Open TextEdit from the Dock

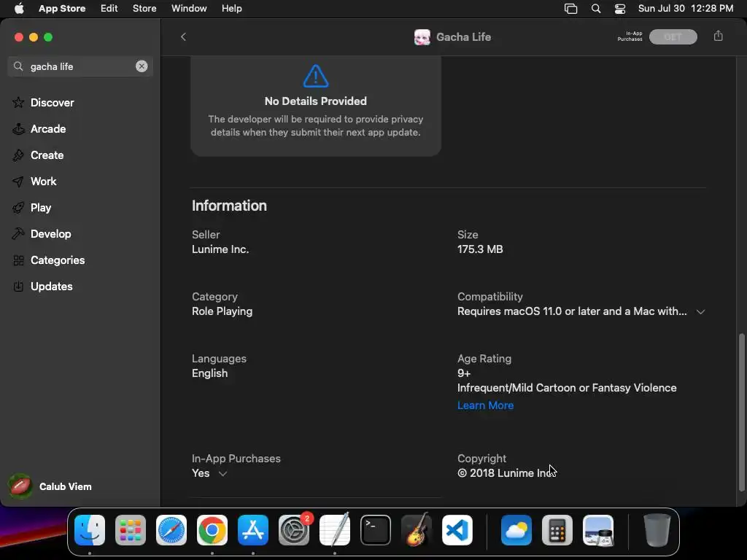click(x=335, y=530)
